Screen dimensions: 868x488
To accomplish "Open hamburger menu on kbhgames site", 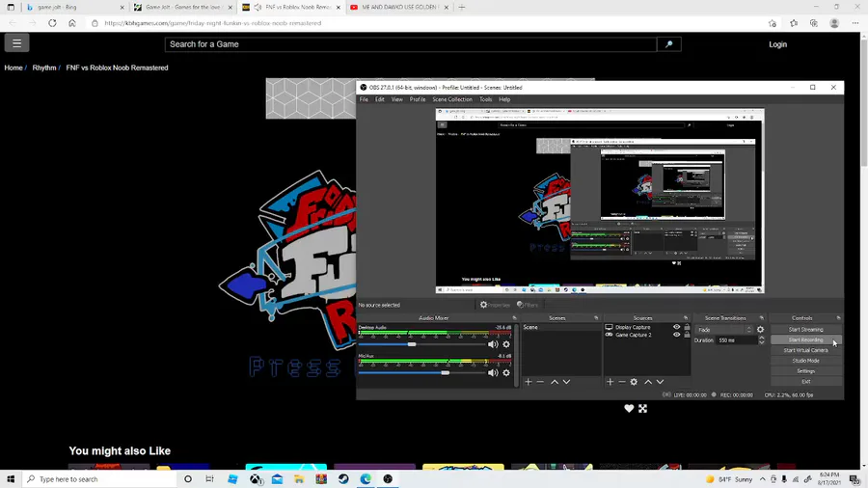I will click(x=16, y=42).
